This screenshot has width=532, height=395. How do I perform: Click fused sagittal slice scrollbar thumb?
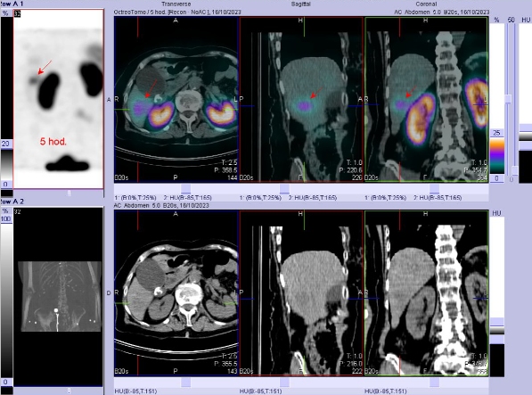pyautogui.click(x=284, y=189)
